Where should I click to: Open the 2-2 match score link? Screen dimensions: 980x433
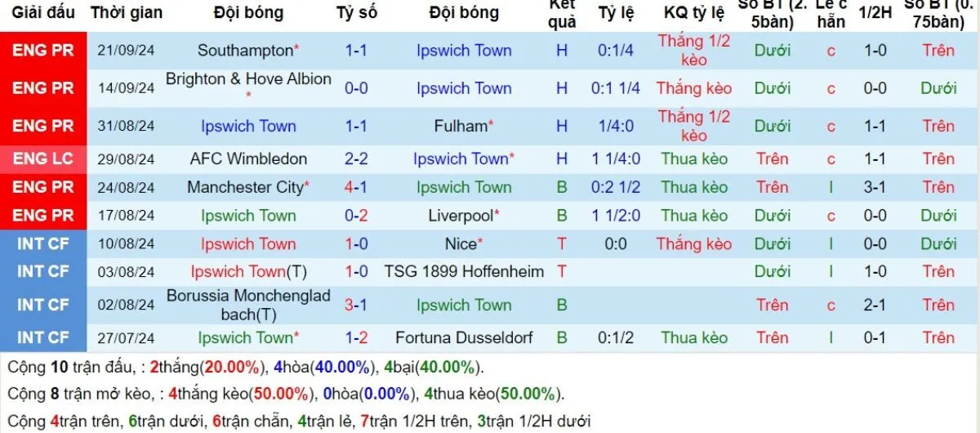356,159
